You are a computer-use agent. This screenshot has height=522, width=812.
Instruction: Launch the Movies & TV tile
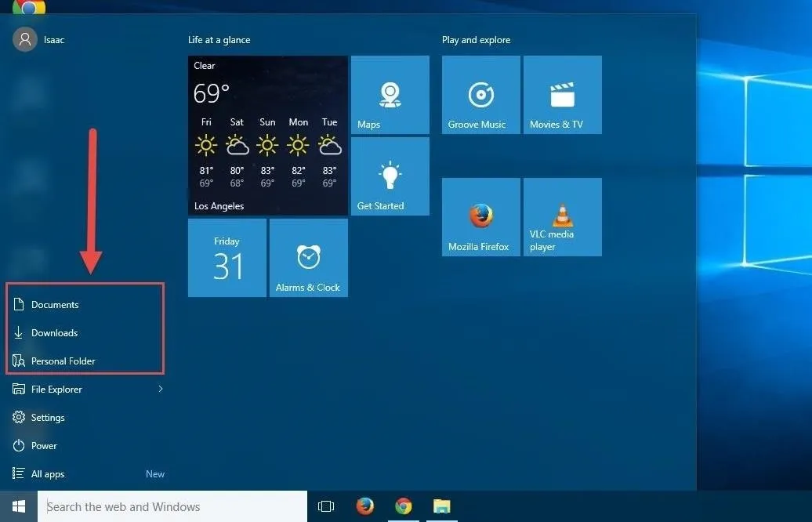tap(563, 95)
